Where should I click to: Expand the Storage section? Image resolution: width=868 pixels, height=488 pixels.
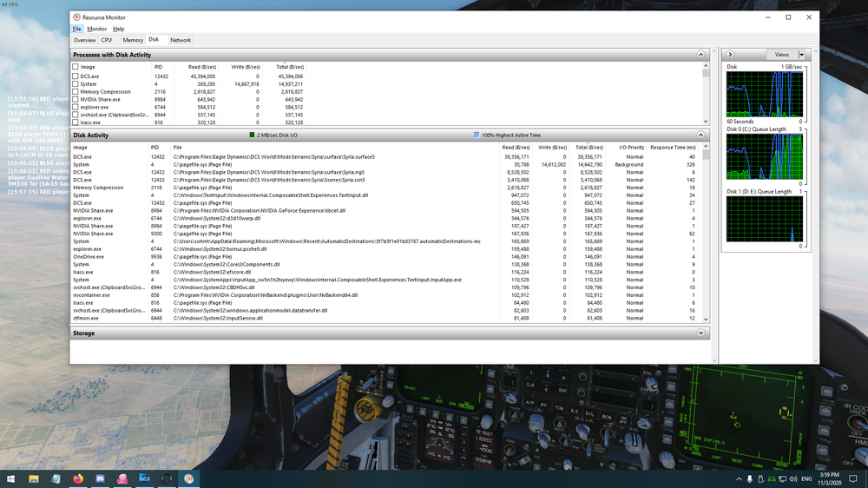tap(700, 333)
